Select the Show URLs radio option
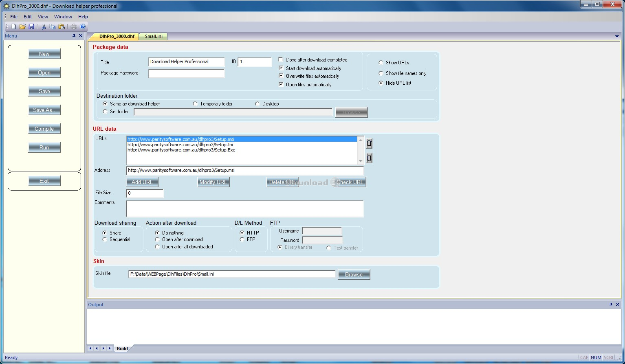 (381, 63)
